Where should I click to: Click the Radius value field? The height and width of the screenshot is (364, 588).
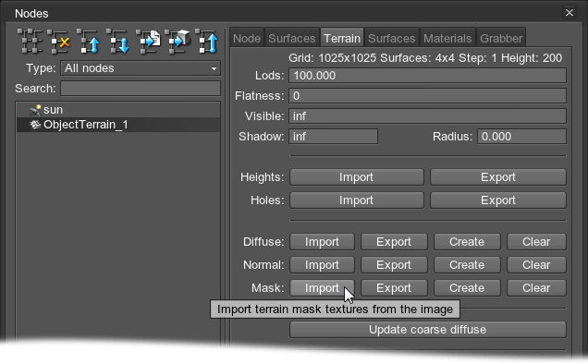pyautogui.click(x=521, y=137)
